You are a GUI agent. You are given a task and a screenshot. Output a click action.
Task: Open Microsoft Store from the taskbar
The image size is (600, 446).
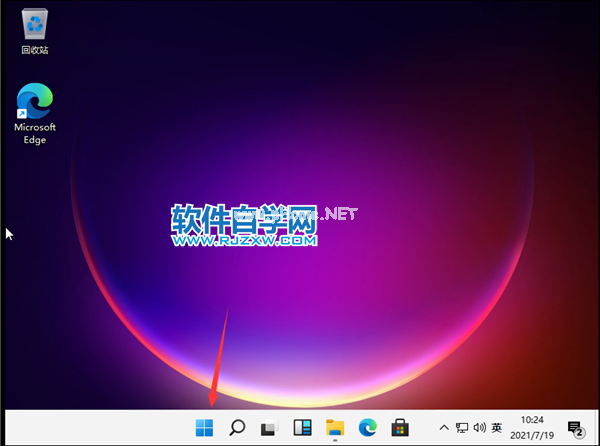click(400, 428)
